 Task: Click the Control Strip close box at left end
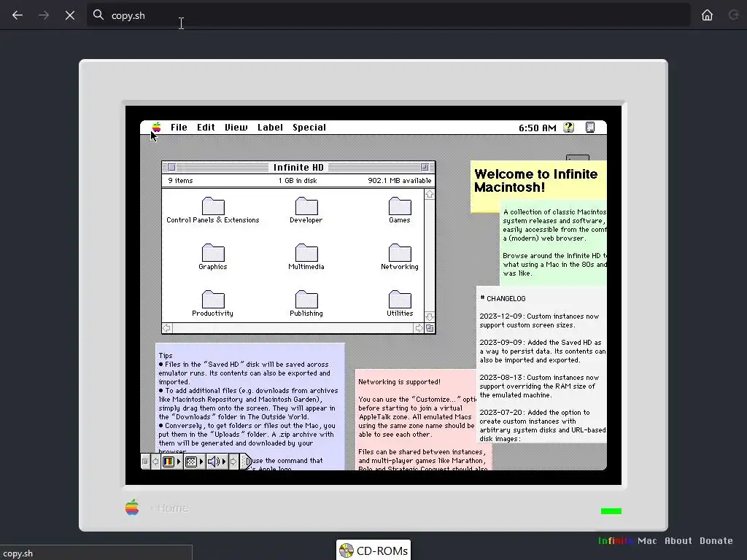point(145,462)
